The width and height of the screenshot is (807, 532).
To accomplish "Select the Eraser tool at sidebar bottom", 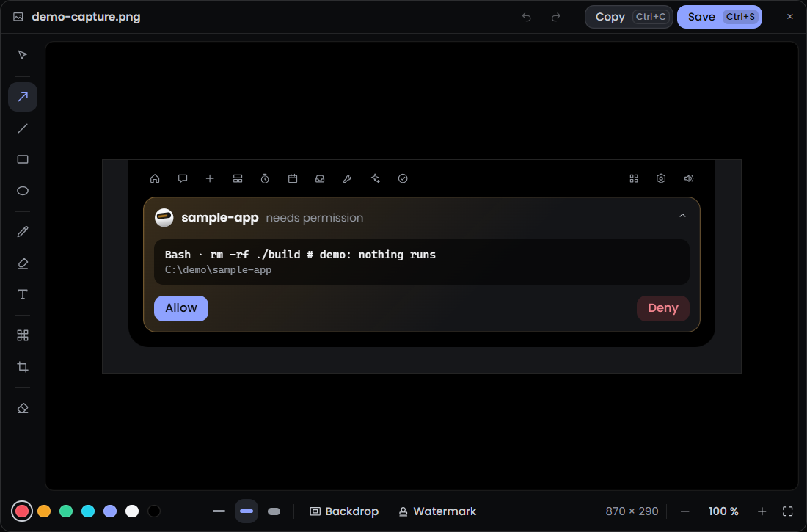I will point(23,409).
